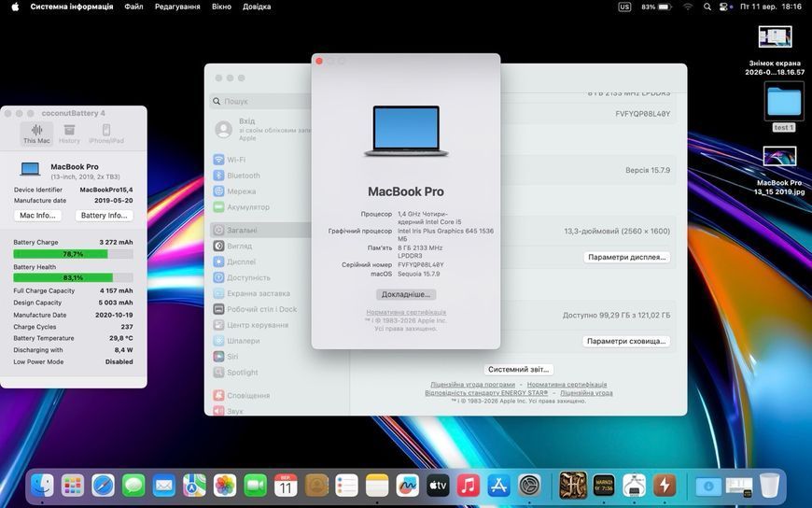The height and width of the screenshot is (508, 812).
Task: Open Finder from the Dock
Action: tap(42, 486)
